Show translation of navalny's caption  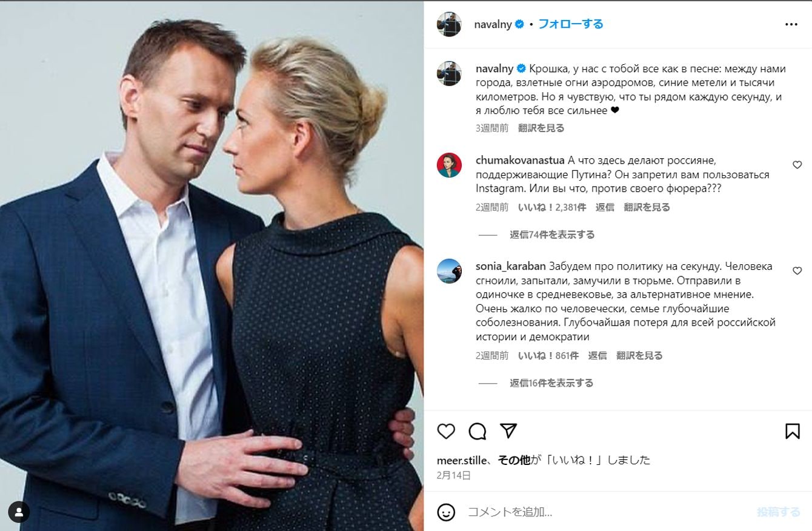point(541,128)
